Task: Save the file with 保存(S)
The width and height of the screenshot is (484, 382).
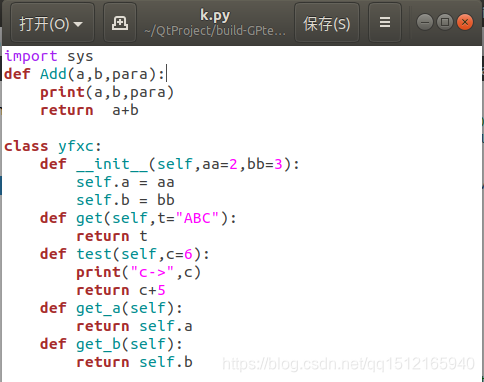Action: 327,23
